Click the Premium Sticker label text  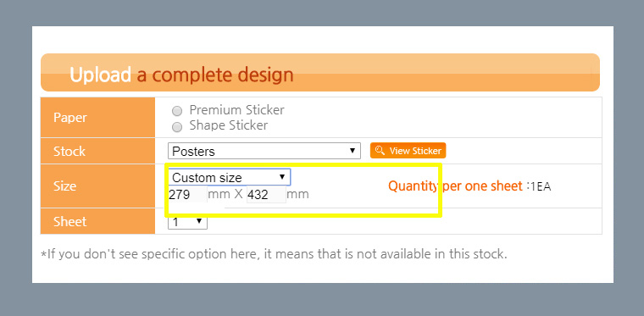coord(236,110)
